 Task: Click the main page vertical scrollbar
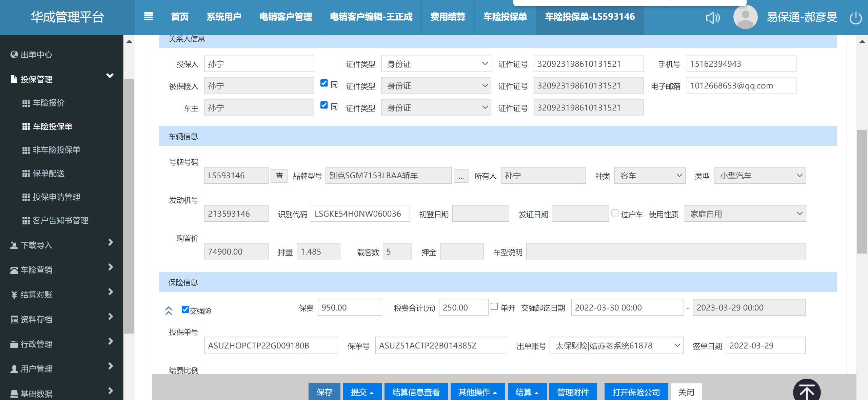(862, 192)
